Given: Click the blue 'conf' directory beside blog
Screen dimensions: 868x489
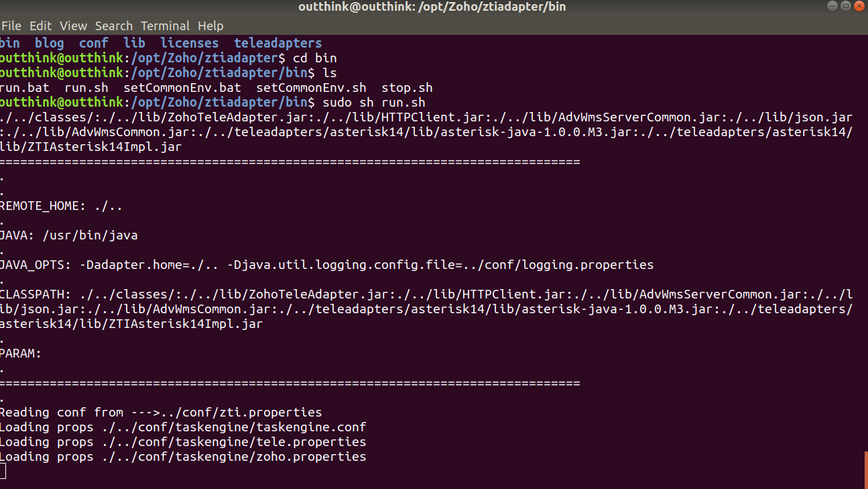Looking at the screenshot, I should pos(94,43).
